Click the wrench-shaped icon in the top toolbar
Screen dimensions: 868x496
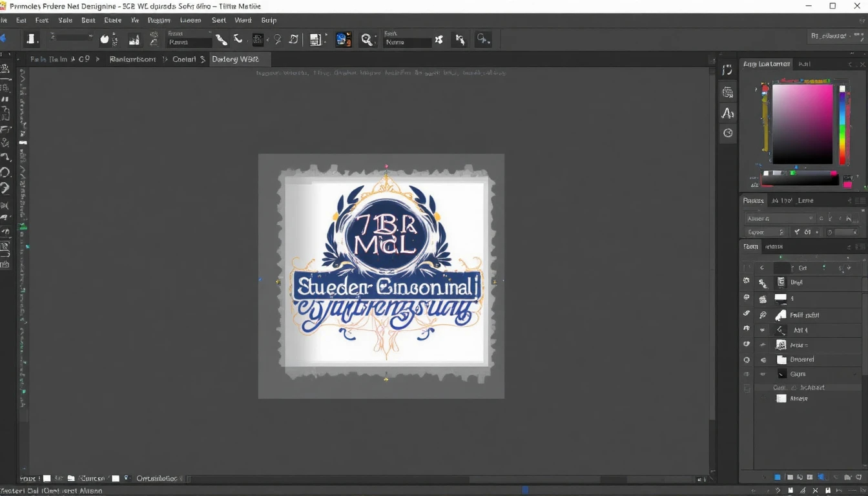coord(222,40)
